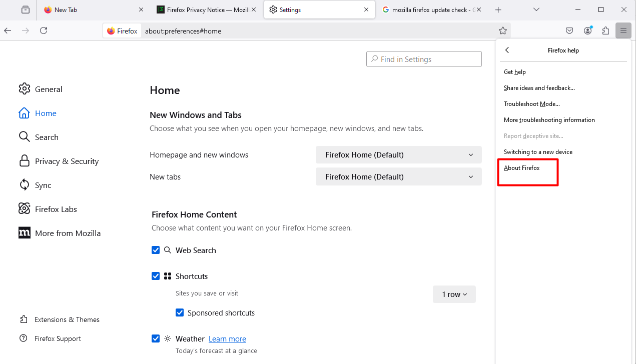This screenshot has width=636, height=364.
Task: Switch to mozilla firefox update check tab
Action: coord(430,9)
